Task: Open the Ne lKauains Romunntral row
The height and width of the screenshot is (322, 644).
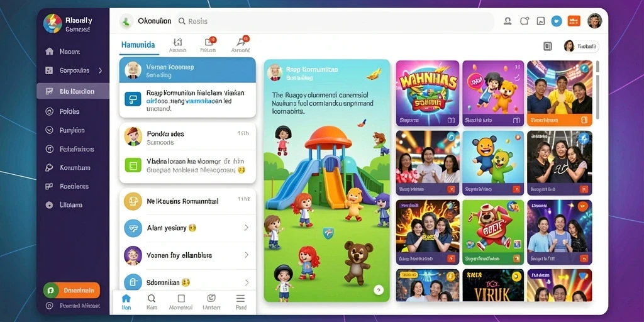Action: [x=187, y=201]
